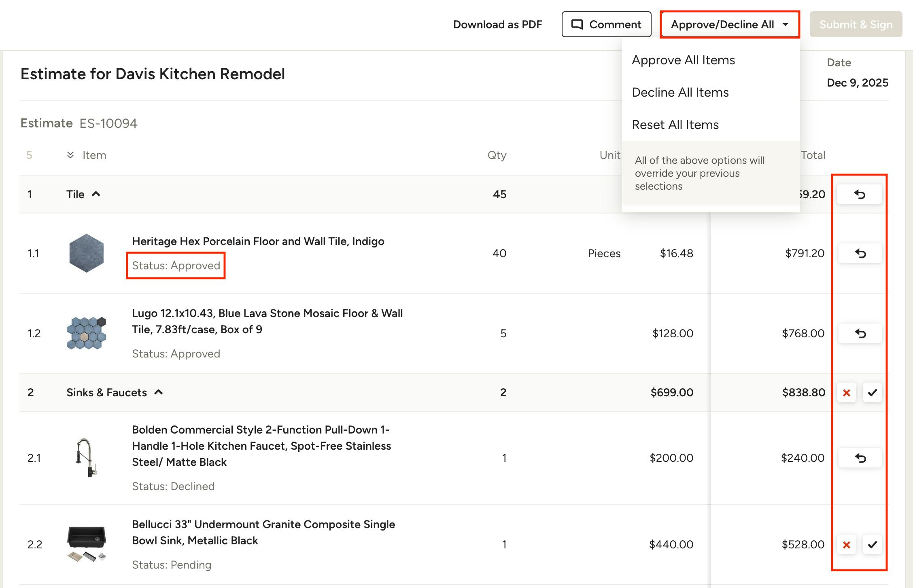Approve the Sinks & Faucets group checkmark
913x588 pixels.
coord(872,393)
